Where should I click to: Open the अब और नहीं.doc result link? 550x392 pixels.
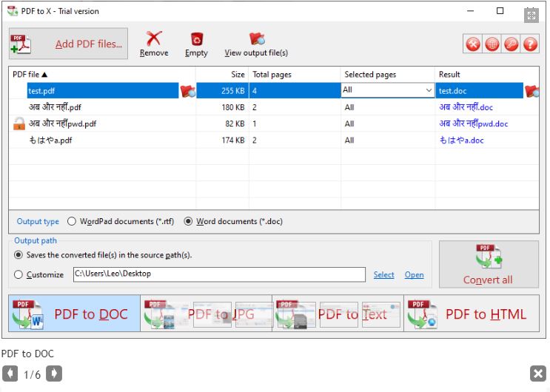pyautogui.click(x=466, y=107)
